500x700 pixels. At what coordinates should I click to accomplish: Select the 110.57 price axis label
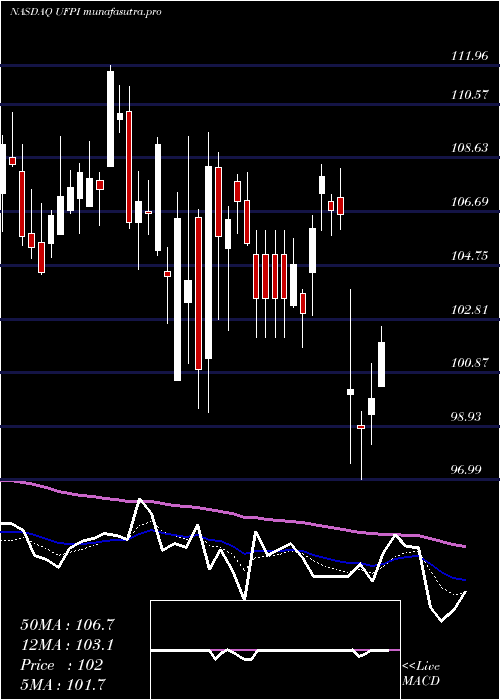[469, 95]
